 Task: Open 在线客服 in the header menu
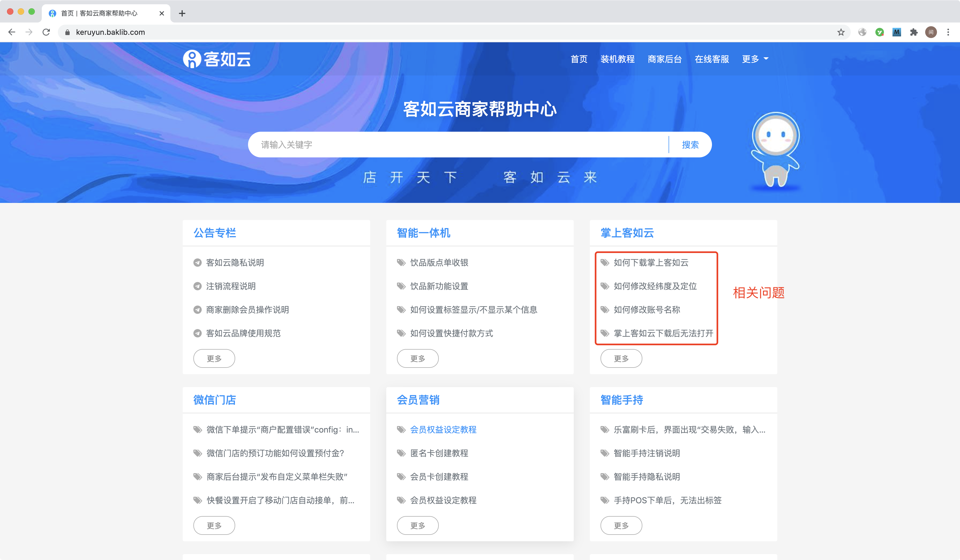[x=712, y=59]
